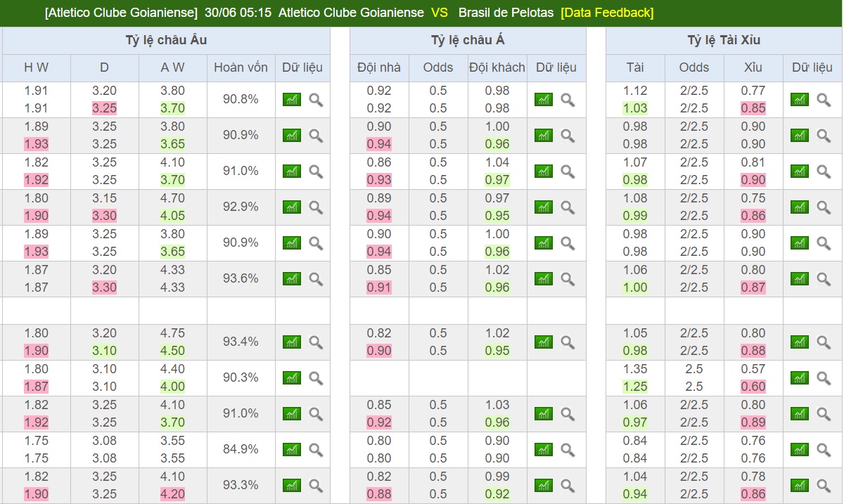This screenshot has width=844, height=504.
Task: Click Tài Xỉu magnifier for the 1.35 / 0.57 row
Action: (x=824, y=378)
